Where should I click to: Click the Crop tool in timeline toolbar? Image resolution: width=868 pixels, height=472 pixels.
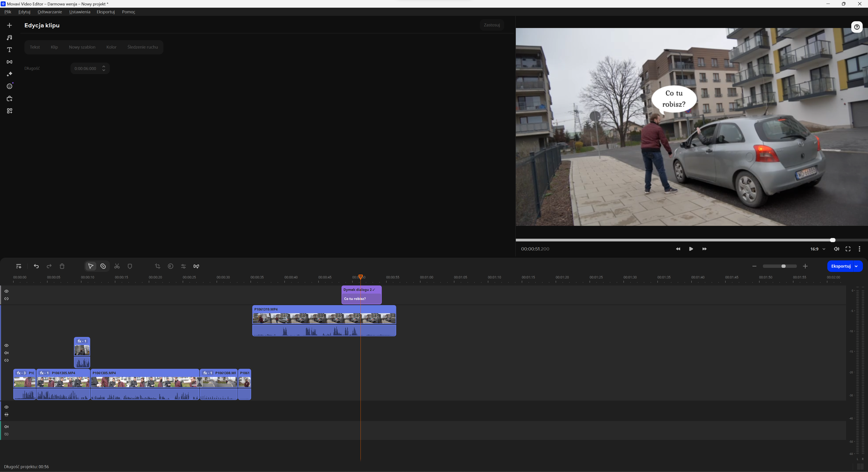[x=157, y=266]
